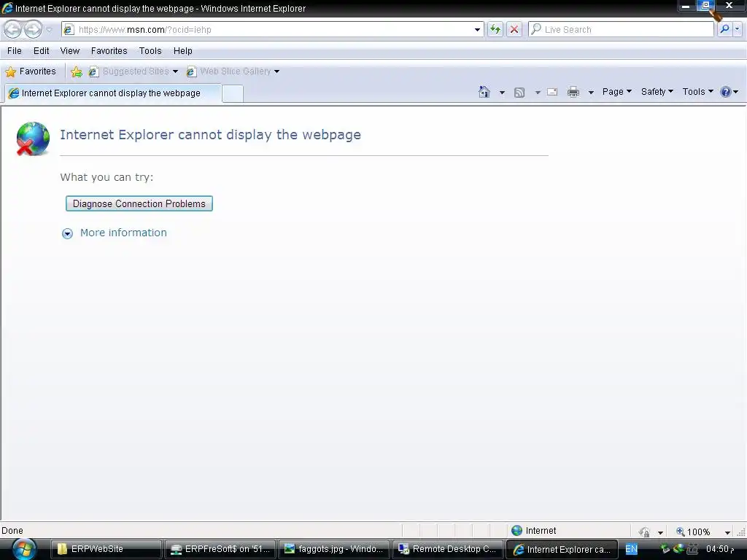
Task: Click the Live Search magnifier button
Action: [x=724, y=29]
